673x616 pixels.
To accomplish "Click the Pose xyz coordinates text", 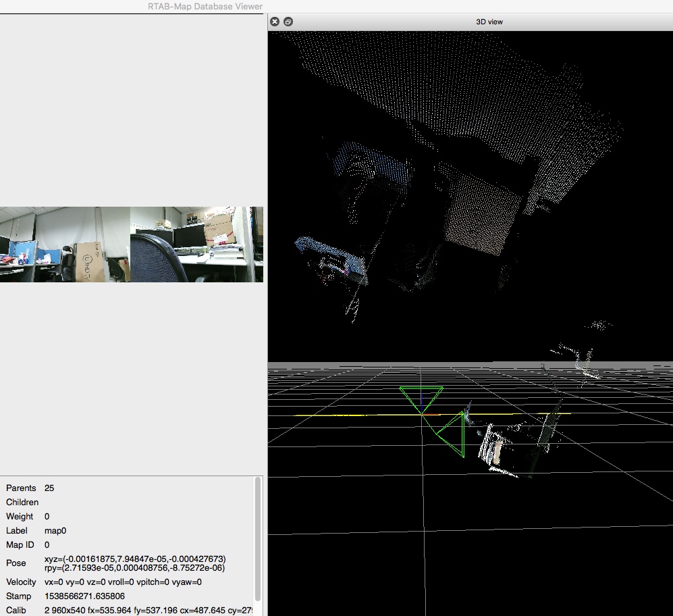I will click(x=135, y=559).
